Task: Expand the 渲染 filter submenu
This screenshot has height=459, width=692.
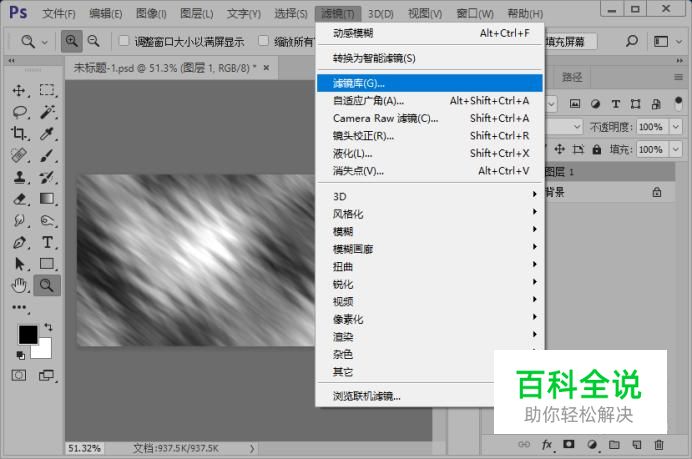Action: pyautogui.click(x=430, y=336)
